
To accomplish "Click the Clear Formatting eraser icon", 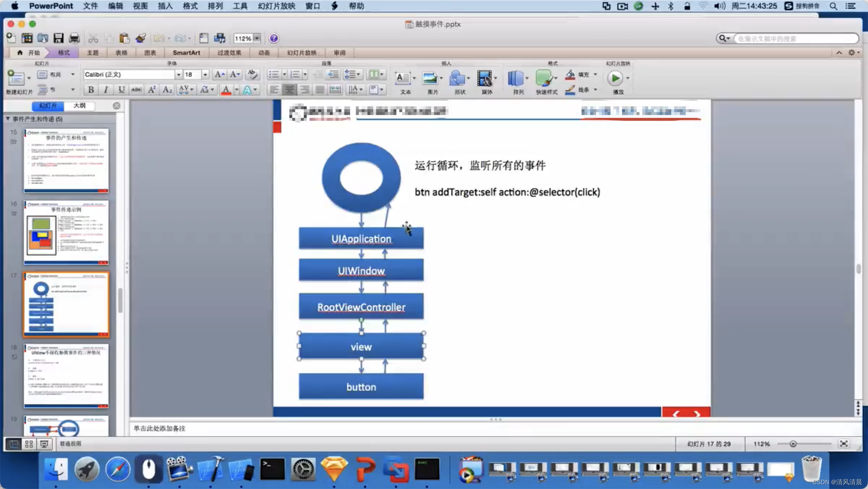I will click(x=252, y=75).
